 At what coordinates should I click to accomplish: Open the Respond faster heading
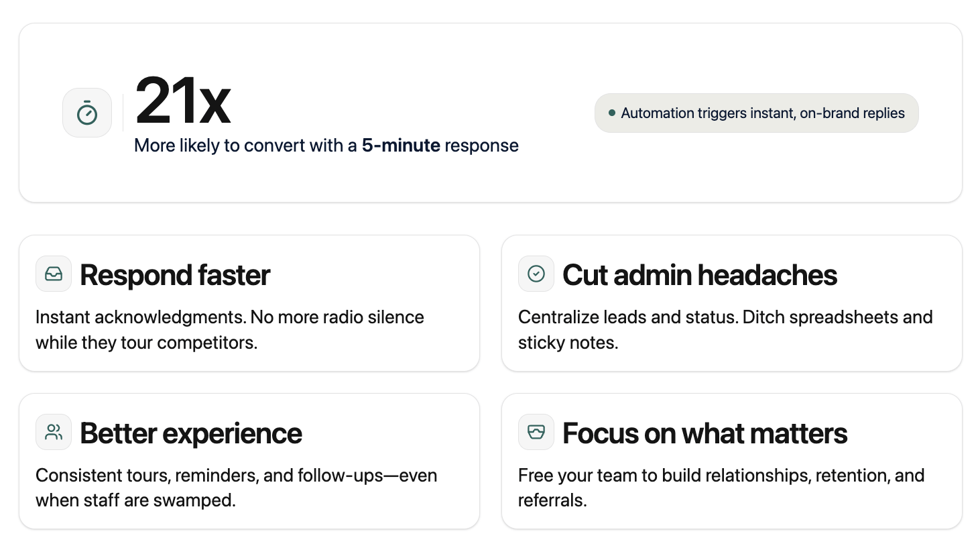[x=175, y=275]
